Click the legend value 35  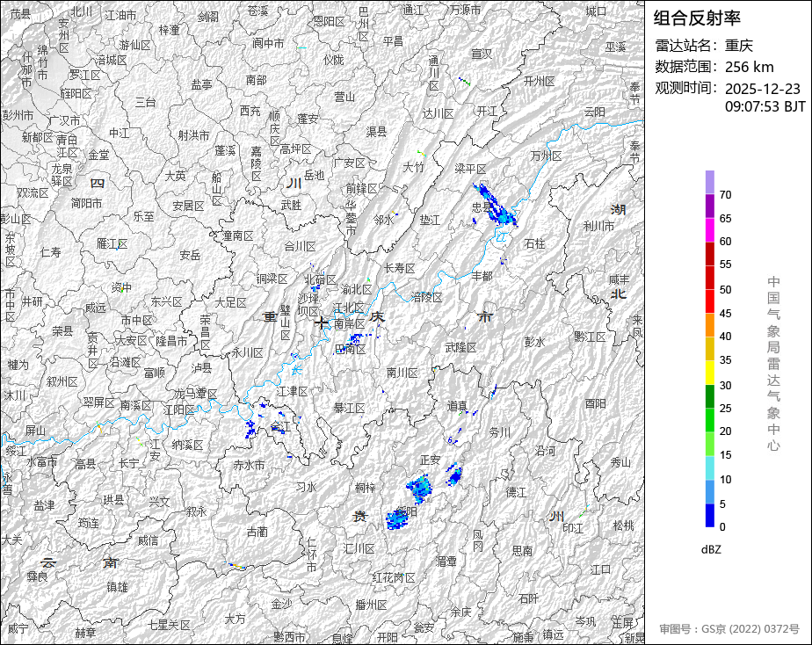pyautogui.click(x=726, y=359)
